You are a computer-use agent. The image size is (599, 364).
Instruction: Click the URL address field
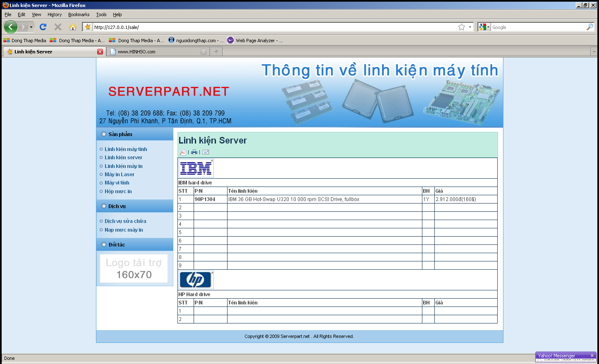[274, 27]
